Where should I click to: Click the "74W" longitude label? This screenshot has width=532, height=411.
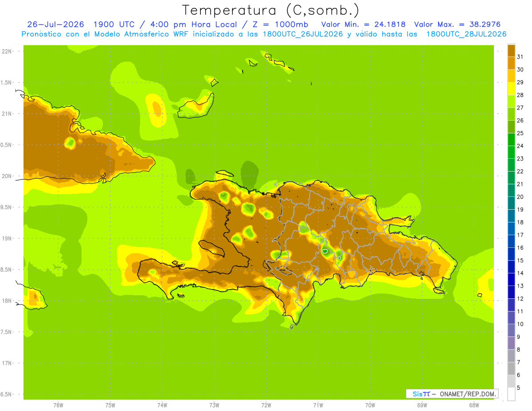[162, 405]
